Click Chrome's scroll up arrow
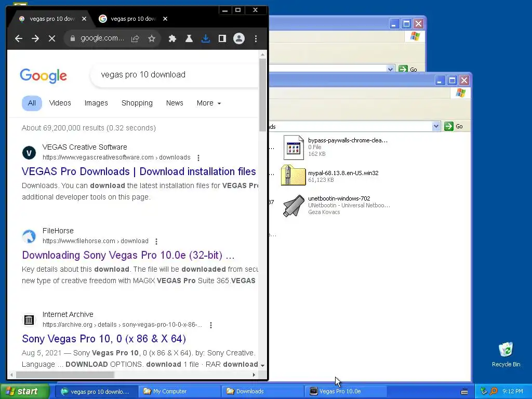The height and width of the screenshot is (399, 532). pyautogui.click(x=262, y=54)
